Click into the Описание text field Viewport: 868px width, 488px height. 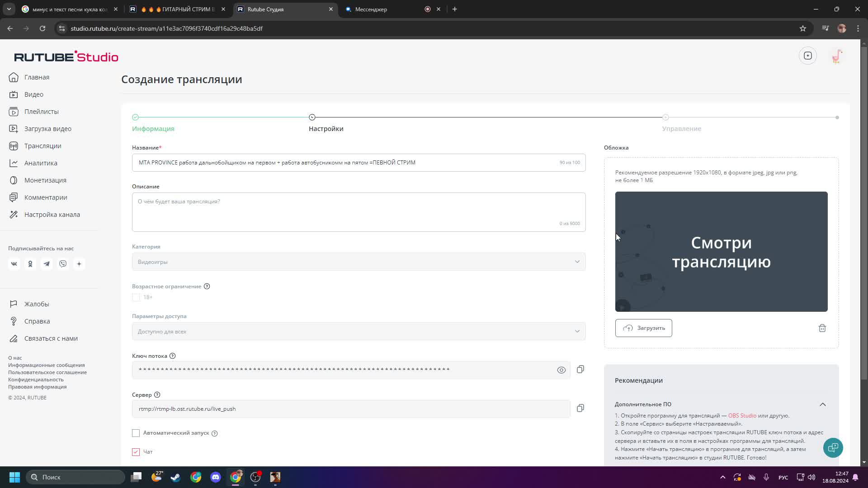(359, 211)
